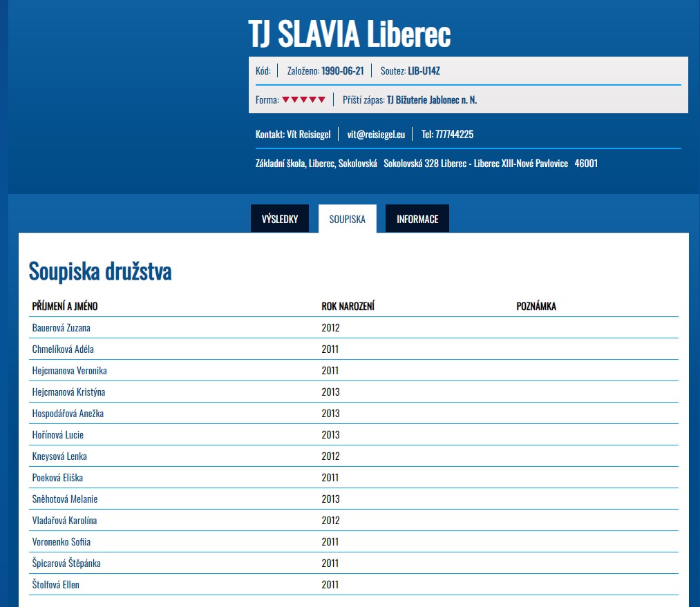Click the first red Forma triangle icon
The width and height of the screenshot is (700, 607).
(285, 99)
